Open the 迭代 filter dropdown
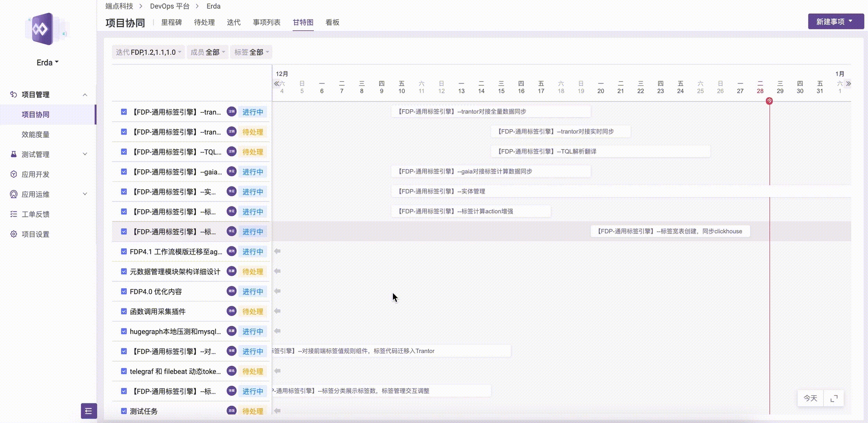This screenshot has height=423, width=868. pyautogui.click(x=148, y=52)
